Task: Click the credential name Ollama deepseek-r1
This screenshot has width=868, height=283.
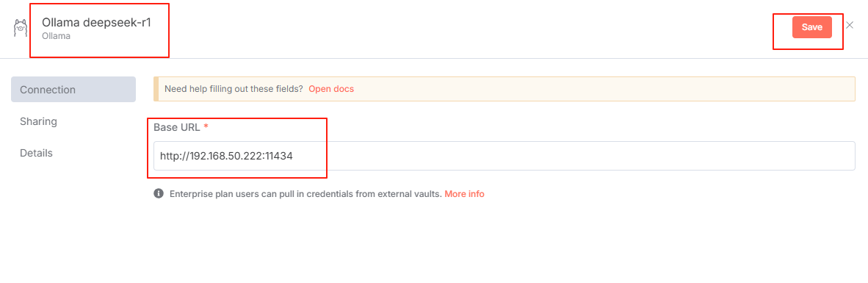Action: tap(96, 24)
